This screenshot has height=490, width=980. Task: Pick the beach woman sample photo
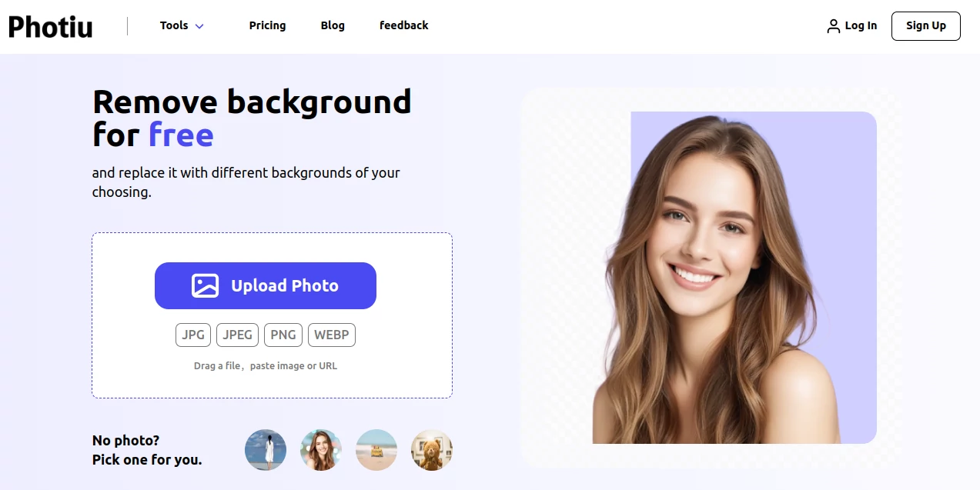265,450
